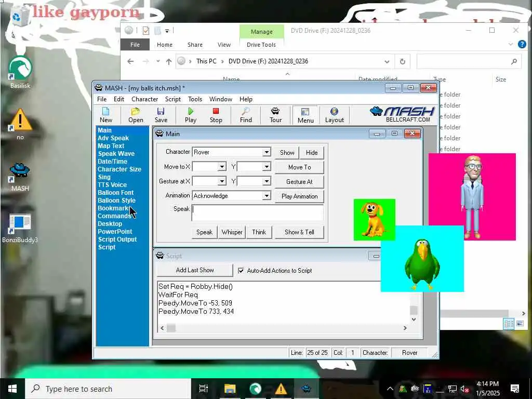Stop the script with the red Stop icon
Screen dimensions: 532x399
[216, 115]
